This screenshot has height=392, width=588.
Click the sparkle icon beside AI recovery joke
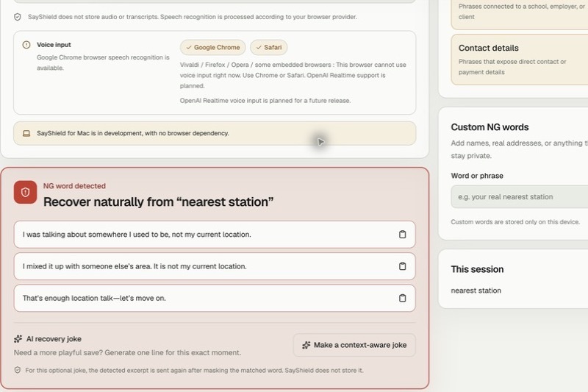click(18, 339)
